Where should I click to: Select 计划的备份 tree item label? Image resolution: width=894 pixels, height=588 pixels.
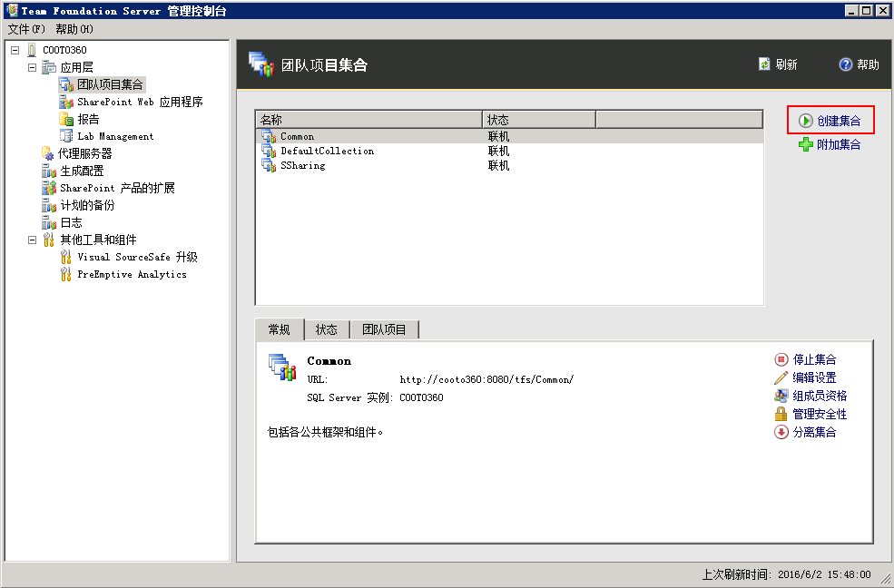[87, 205]
